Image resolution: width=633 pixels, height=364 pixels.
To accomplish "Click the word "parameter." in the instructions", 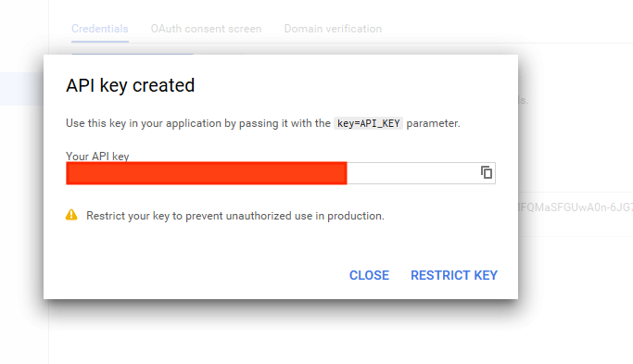I will tap(433, 123).
